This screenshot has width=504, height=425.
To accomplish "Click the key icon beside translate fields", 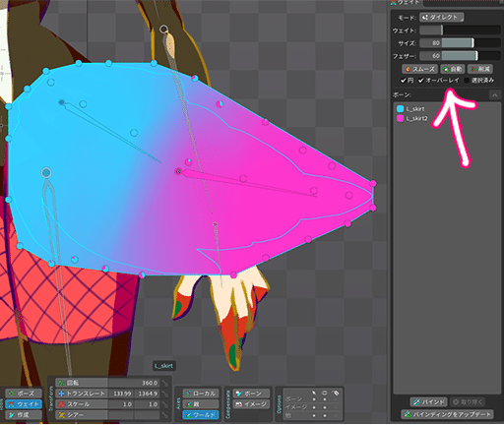I will click(x=165, y=394).
